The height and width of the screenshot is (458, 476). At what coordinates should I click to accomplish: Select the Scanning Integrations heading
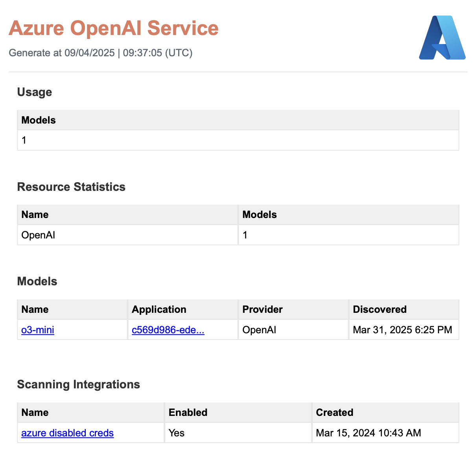tap(79, 384)
